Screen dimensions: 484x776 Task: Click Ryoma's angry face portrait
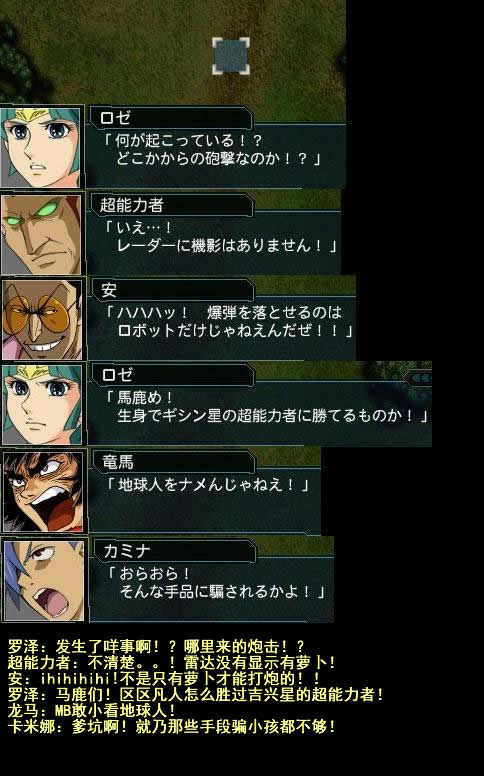[44, 492]
